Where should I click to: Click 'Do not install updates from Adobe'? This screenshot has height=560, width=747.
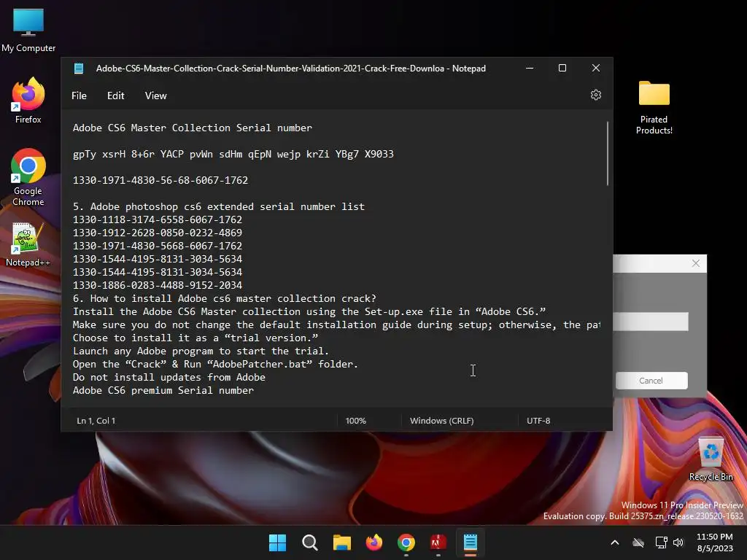(169, 377)
